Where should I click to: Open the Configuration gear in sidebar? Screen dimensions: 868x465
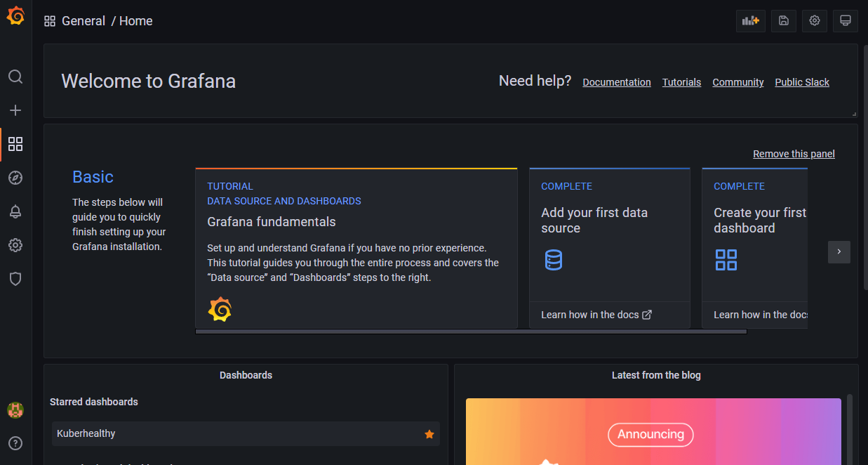click(x=15, y=245)
